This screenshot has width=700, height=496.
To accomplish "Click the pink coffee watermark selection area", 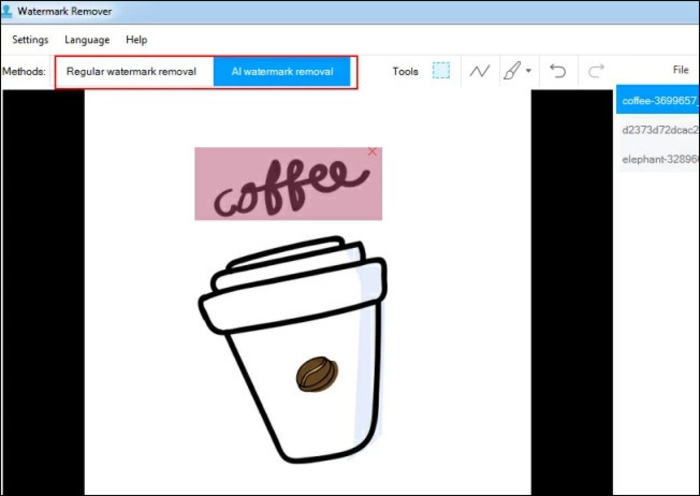I will [x=288, y=184].
